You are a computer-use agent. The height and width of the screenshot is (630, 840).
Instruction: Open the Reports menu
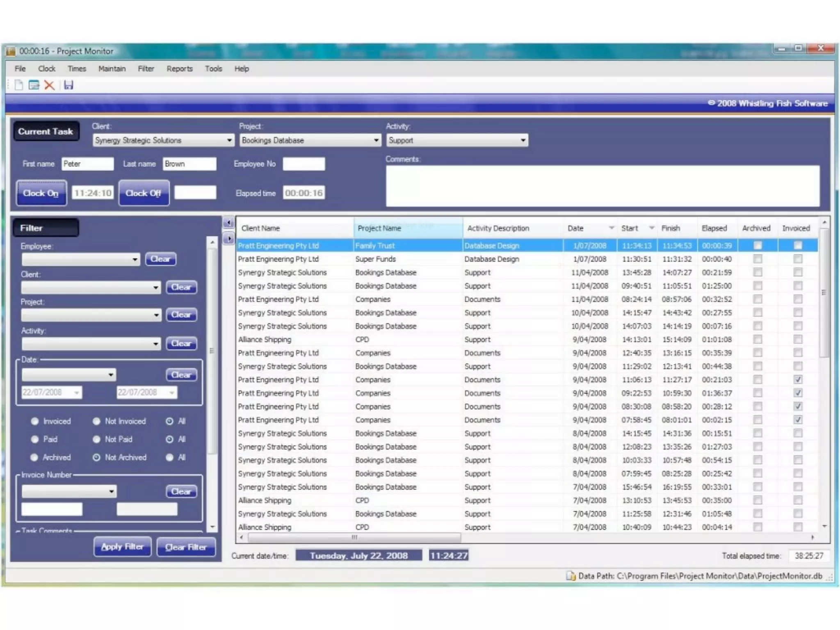179,69
